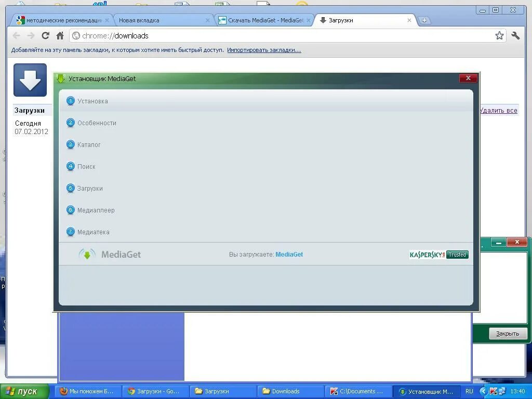The image size is (532, 399).
Task: Click 'Закрыть' button in green window
Action: click(x=508, y=334)
